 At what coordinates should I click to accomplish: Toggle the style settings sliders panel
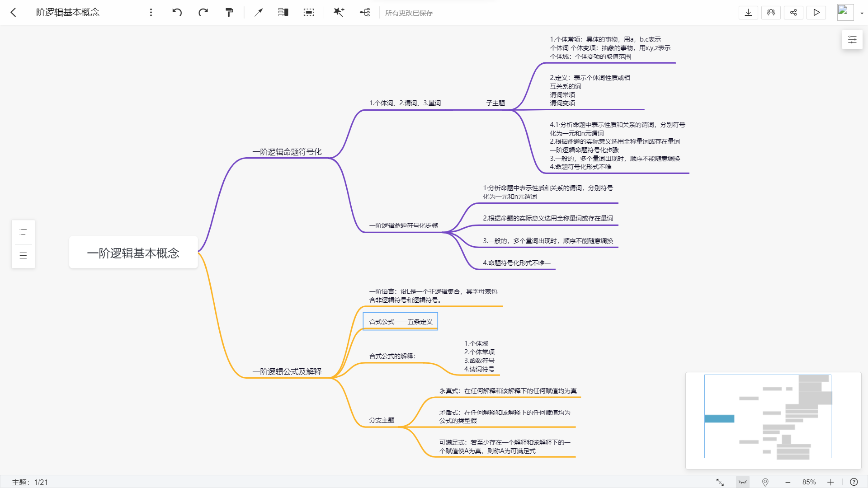click(852, 40)
